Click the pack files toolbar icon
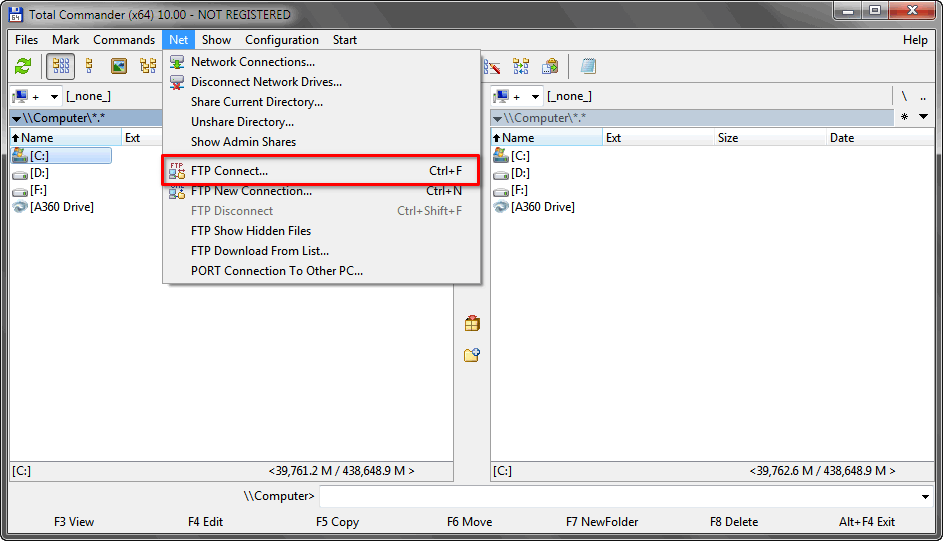 click(550, 66)
